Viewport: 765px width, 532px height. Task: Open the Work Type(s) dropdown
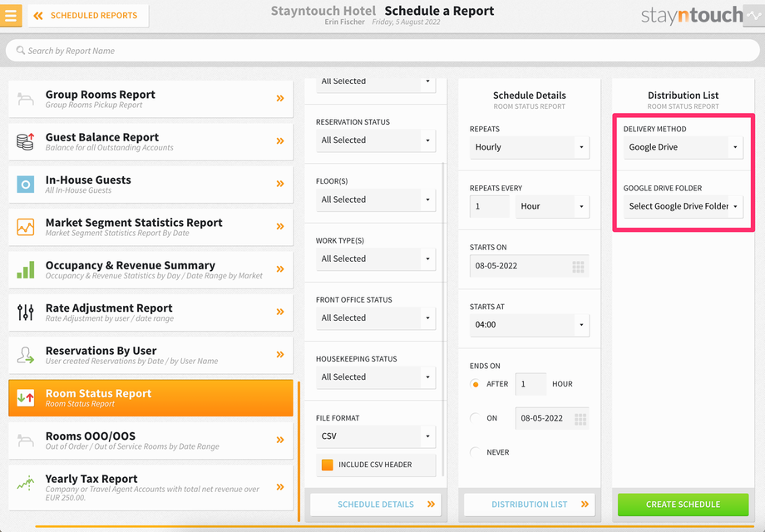pyautogui.click(x=376, y=259)
